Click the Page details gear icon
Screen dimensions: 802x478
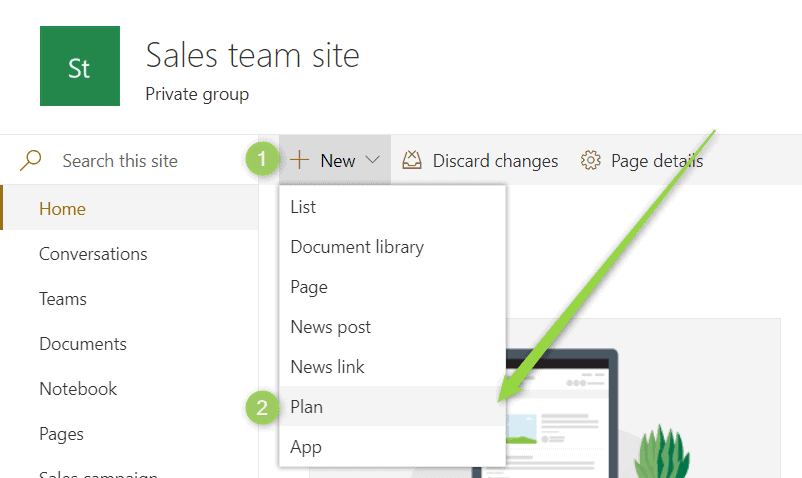590,160
